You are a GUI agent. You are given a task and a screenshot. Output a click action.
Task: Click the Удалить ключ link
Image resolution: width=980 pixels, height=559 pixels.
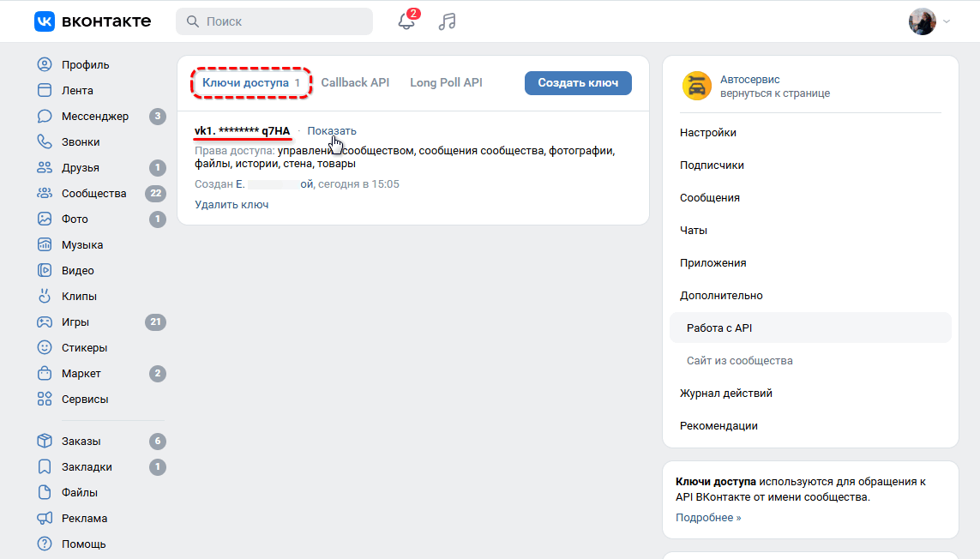click(231, 205)
